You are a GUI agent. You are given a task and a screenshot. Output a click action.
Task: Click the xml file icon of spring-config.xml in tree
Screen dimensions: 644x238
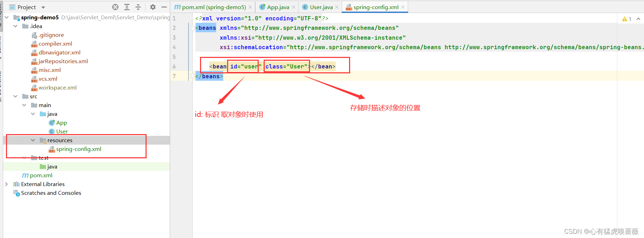(52, 149)
